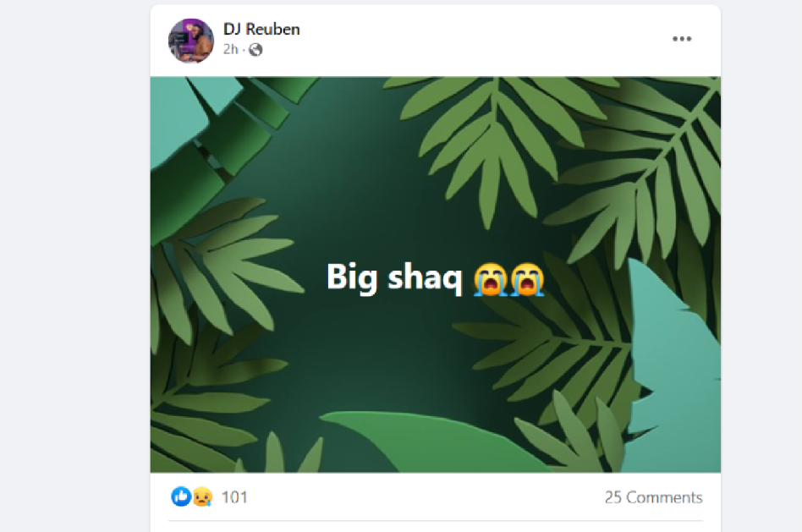Click the first crying emoji in post
The height and width of the screenshot is (532, 802).
pyautogui.click(x=490, y=279)
